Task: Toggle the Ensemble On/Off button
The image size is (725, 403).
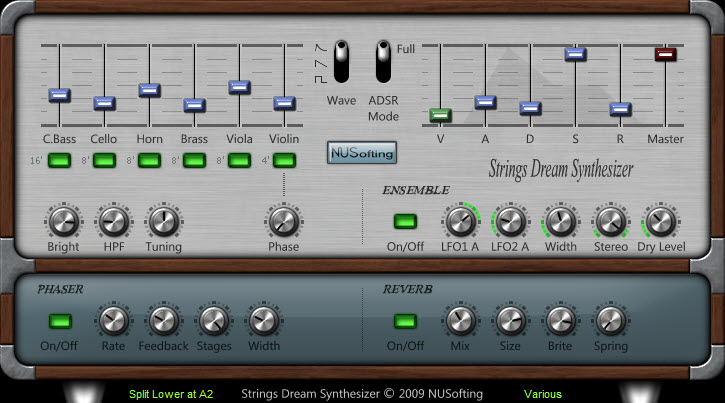Action: (405, 222)
